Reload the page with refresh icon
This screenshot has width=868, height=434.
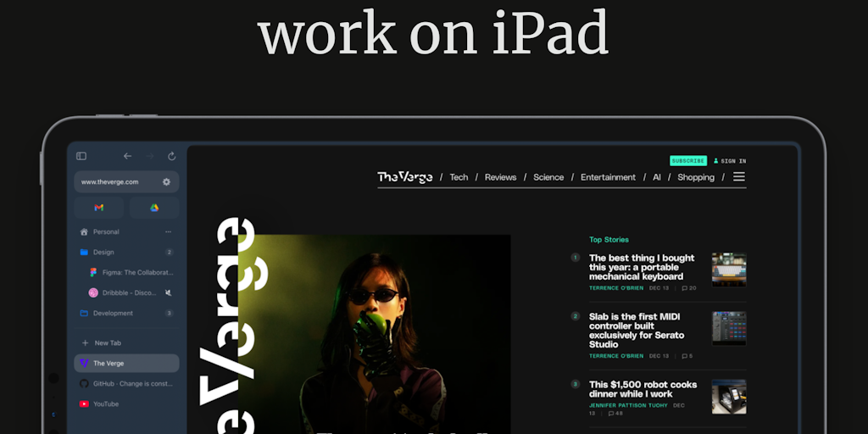[x=171, y=156]
